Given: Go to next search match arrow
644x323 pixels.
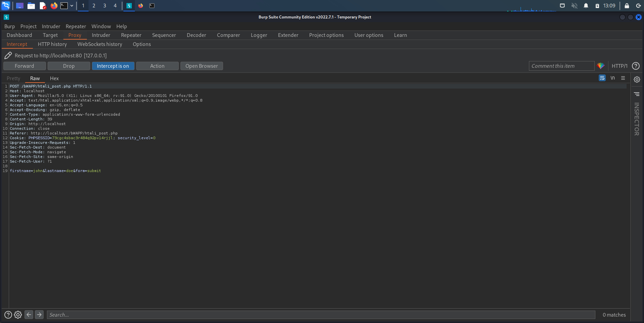Looking at the screenshot, I should coord(39,315).
